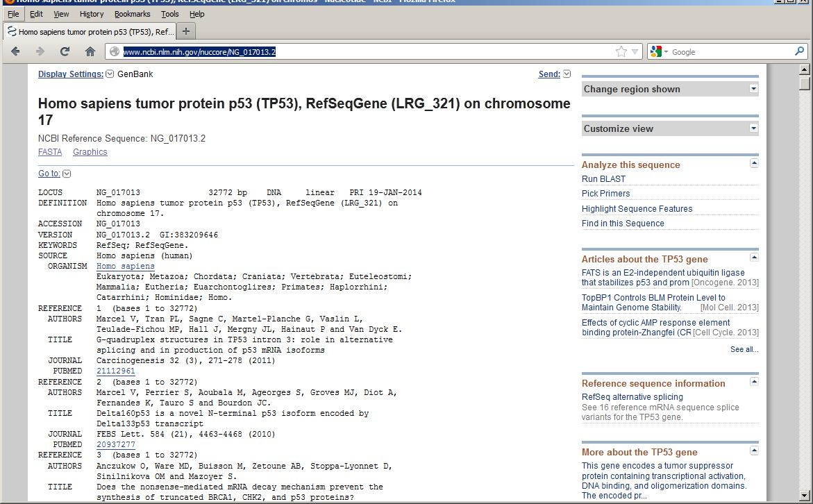Viewport: 813px width, 504px height.
Task: Click the site identity globe icon
Action: click(115, 52)
